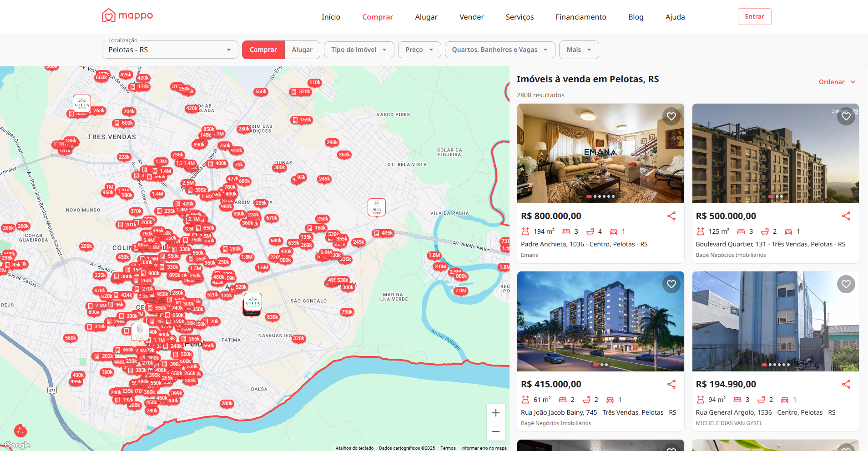Screen dimensions: 868x451
Task: Favorite the R$ 800.000,00 Padre Anchieta listing
Action: [x=671, y=116]
